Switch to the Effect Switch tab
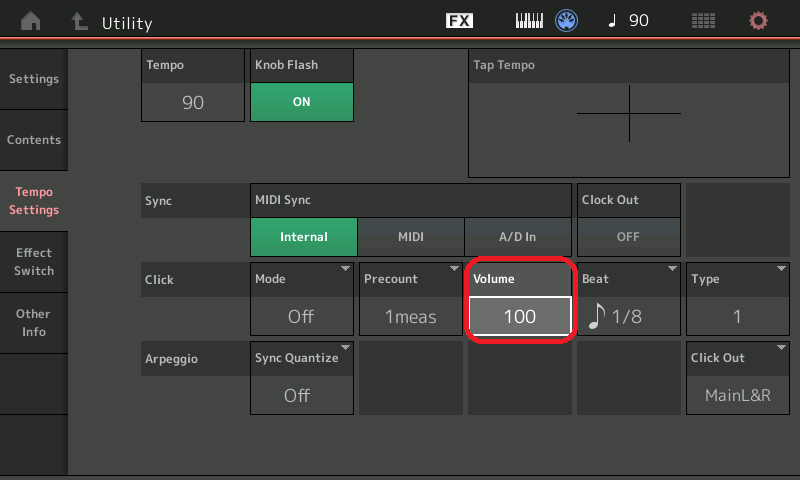The height and width of the screenshot is (480, 800). [34, 262]
